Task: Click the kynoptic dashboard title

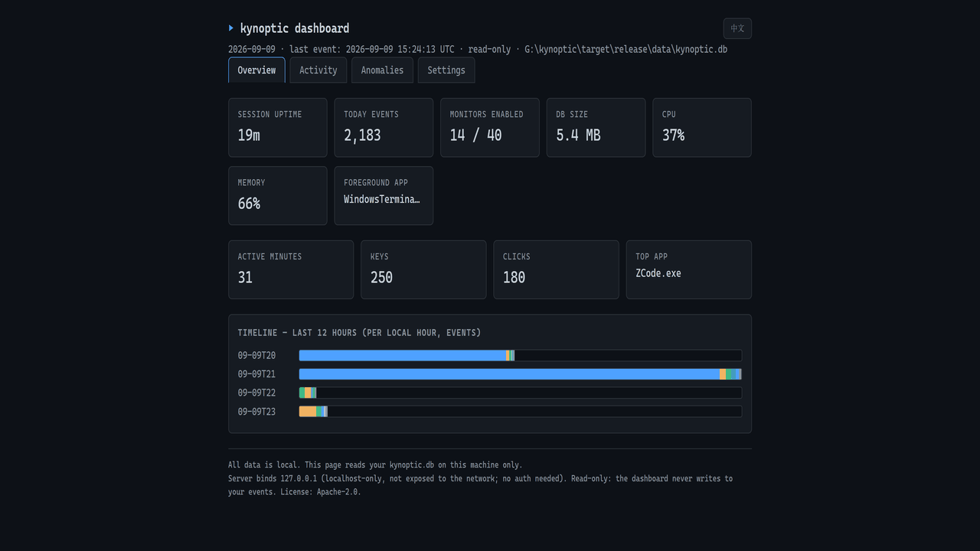Action: 295,28
